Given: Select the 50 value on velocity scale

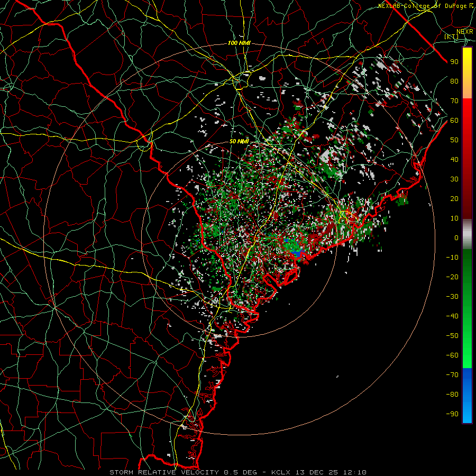Looking at the screenshot, I should tap(454, 140).
